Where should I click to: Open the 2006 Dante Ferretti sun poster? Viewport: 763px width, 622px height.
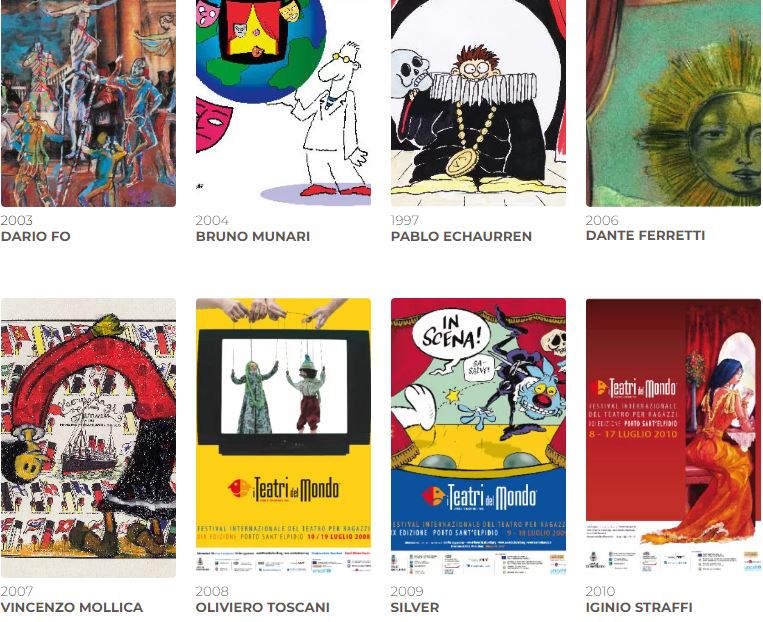pos(673,103)
